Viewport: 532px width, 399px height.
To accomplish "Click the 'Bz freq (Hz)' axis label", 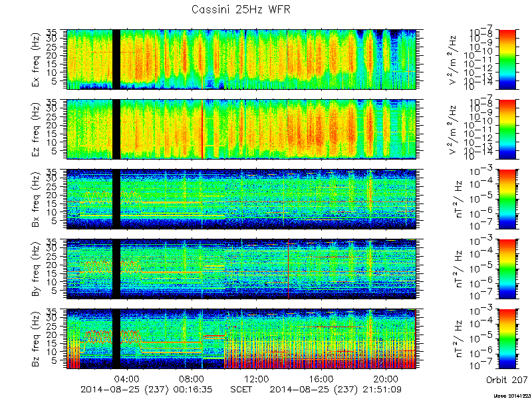I will (36, 339).
